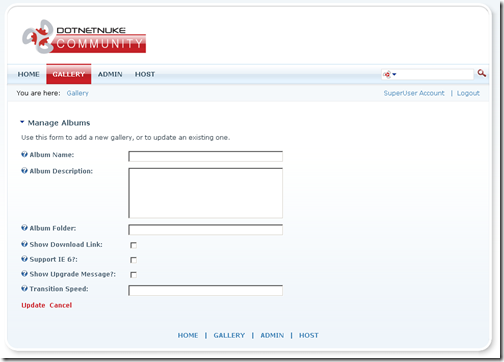Click the help icon beside Show Upgrade Message
The height and width of the screenshot is (362, 504).
[x=24, y=274]
